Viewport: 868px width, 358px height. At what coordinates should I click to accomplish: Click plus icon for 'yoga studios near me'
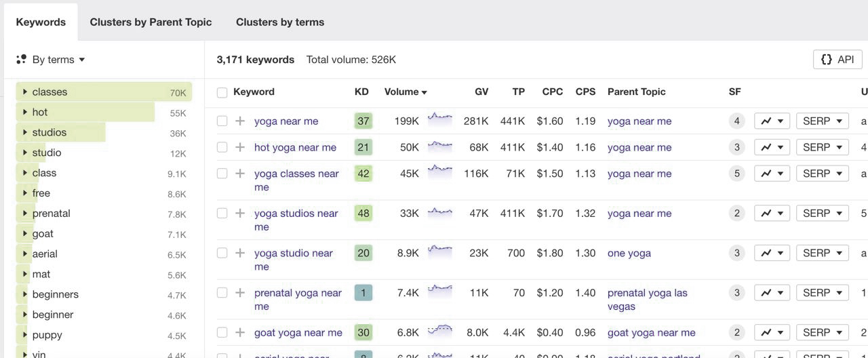coord(240,214)
